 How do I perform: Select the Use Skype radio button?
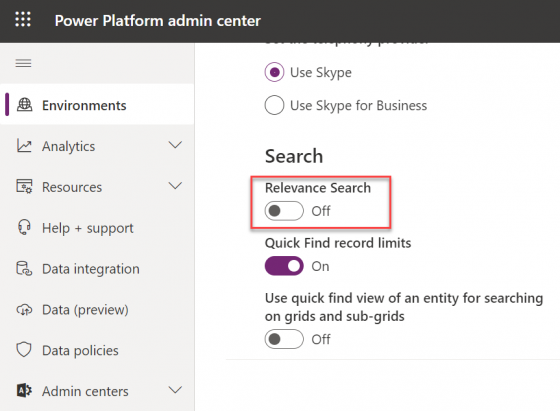[274, 72]
